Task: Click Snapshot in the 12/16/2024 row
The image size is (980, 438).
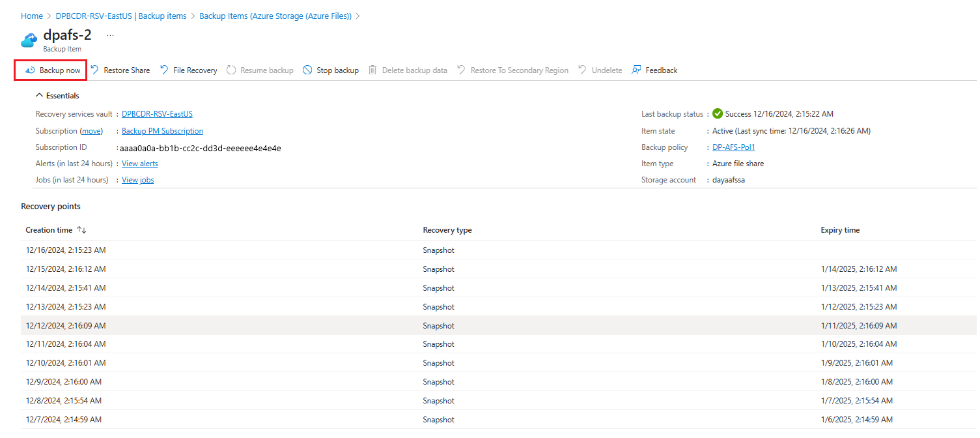Action: point(438,250)
